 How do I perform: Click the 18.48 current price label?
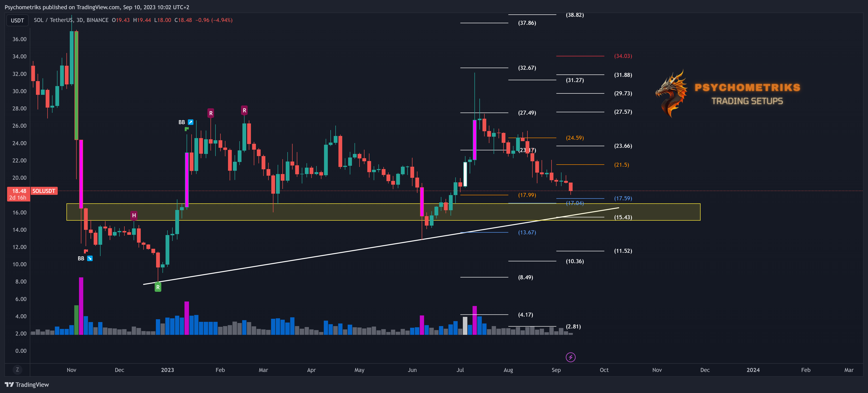(x=19, y=191)
